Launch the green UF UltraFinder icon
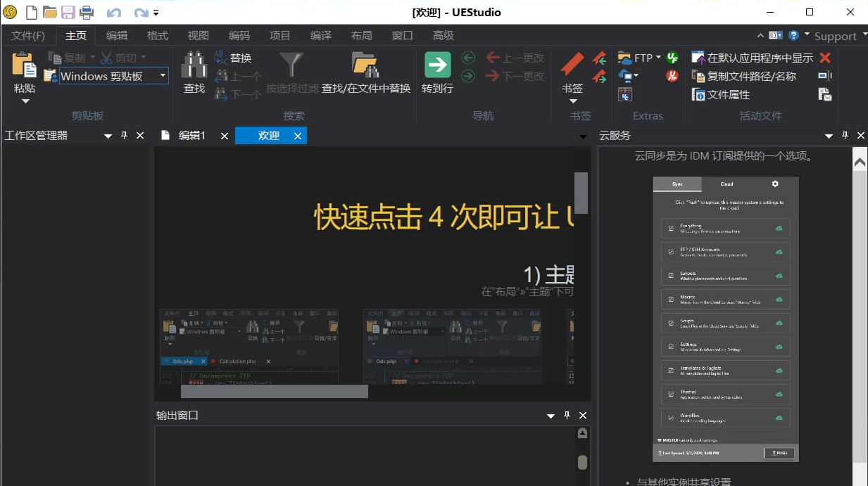Image resolution: width=868 pixels, height=486 pixels. point(672,58)
